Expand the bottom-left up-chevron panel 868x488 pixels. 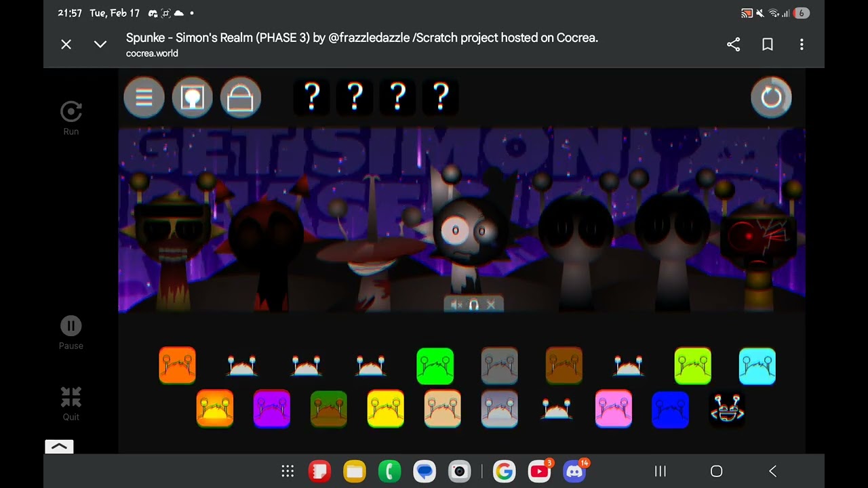tap(59, 447)
